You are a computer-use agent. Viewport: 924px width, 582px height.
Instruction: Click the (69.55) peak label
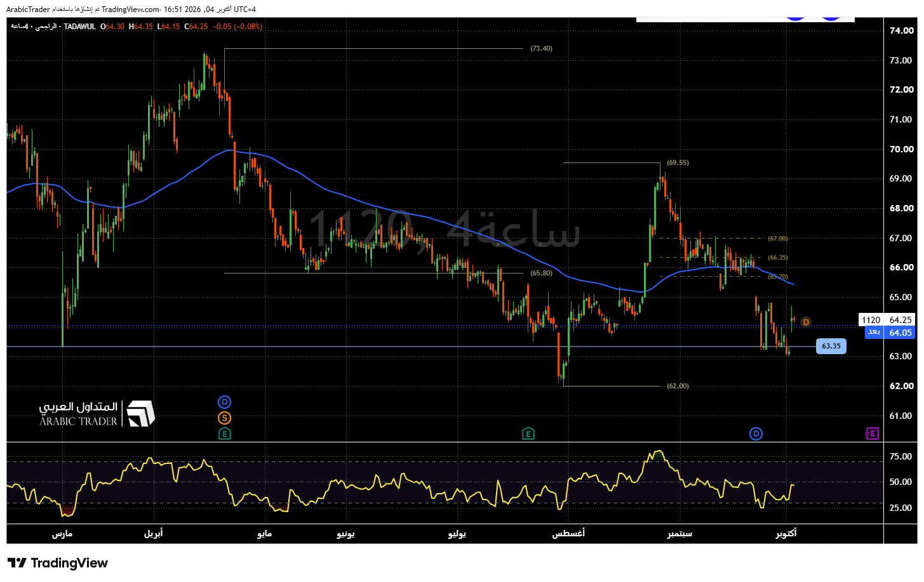(678, 162)
